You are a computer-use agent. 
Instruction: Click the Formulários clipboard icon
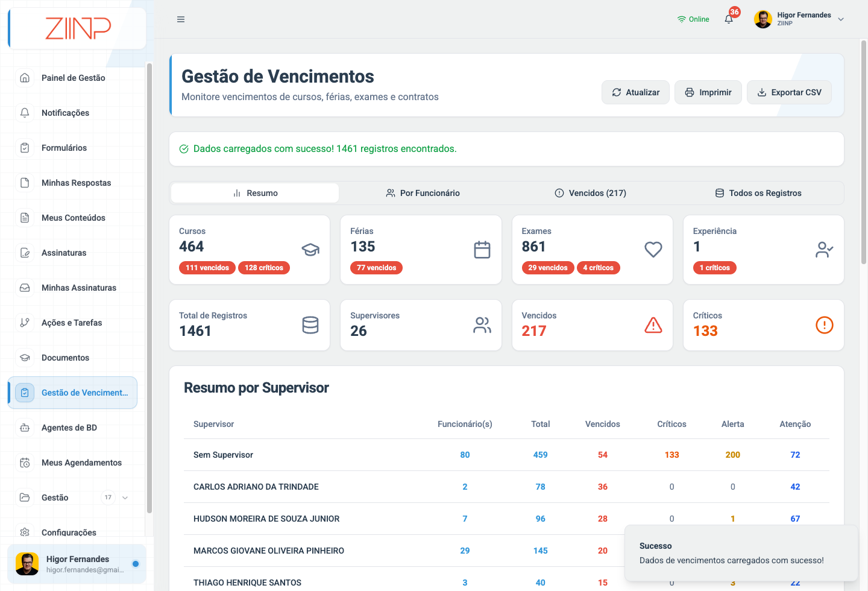[x=25, y=148]
